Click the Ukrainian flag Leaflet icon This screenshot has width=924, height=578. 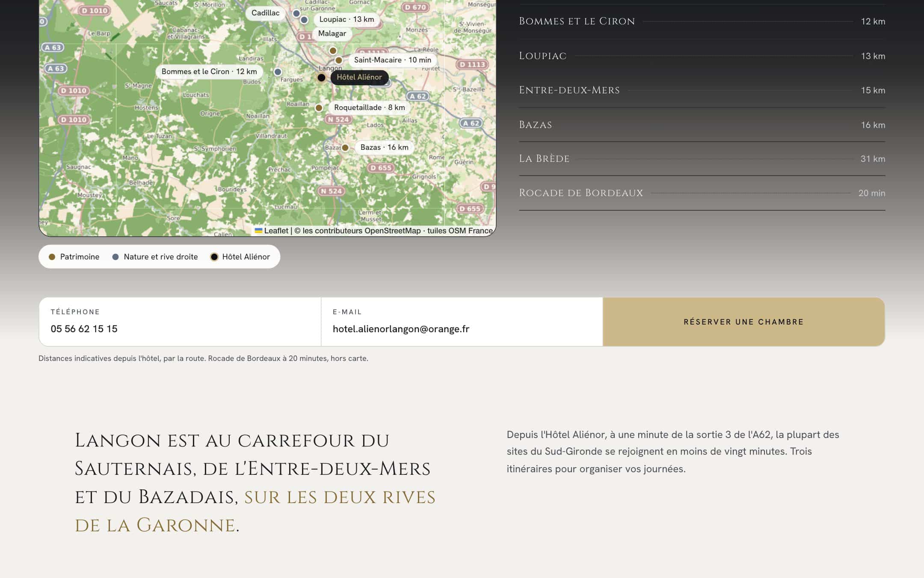click(258, 230)
